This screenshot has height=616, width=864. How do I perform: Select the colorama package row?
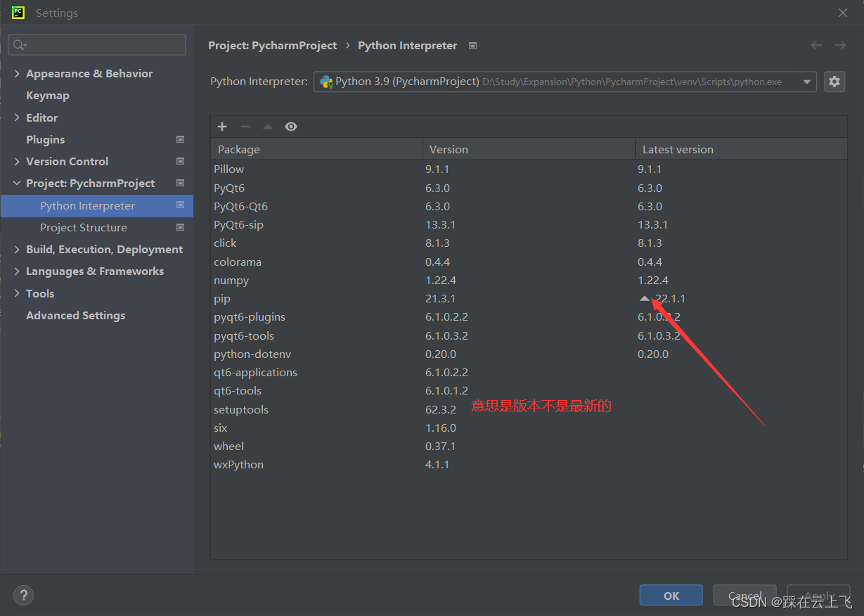[529, 262]
